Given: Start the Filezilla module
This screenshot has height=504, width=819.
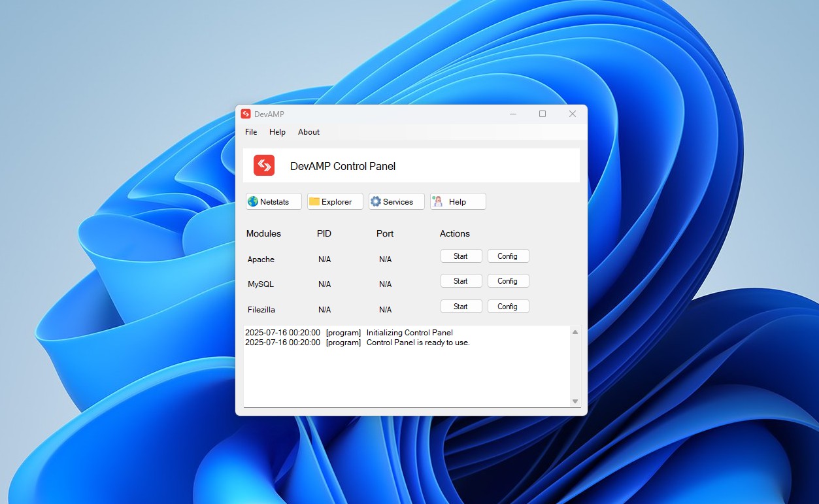Looking at the screenshot, I should (x=461, y=307).
